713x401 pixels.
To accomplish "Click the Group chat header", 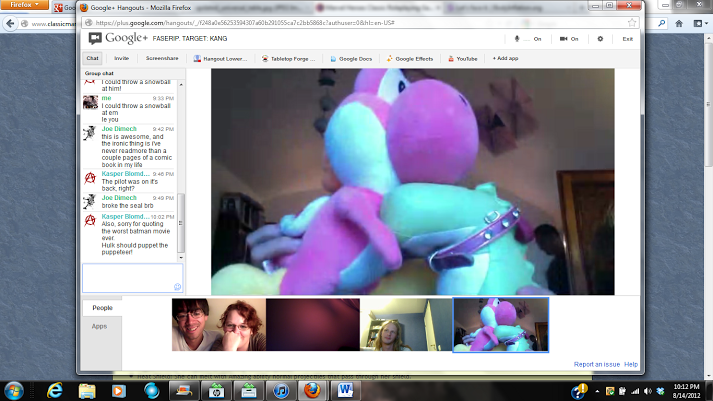I will click(99, 73).
